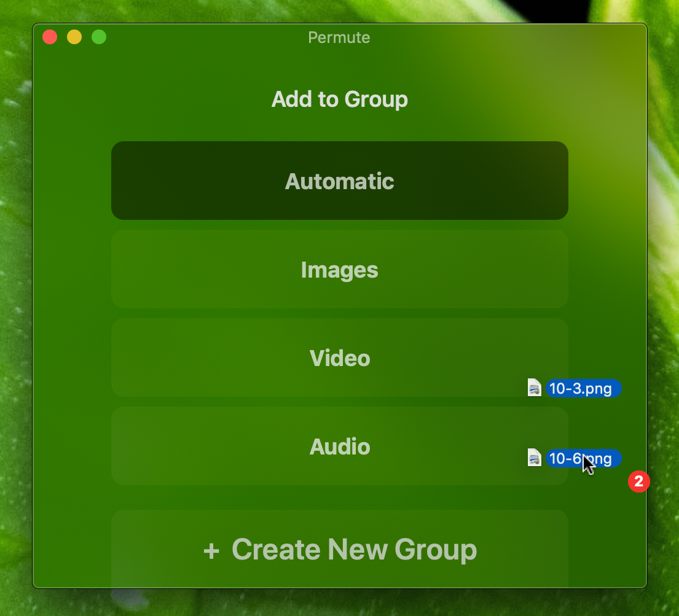
Task: Click Create New Group
Action: (x=339, y=549)
